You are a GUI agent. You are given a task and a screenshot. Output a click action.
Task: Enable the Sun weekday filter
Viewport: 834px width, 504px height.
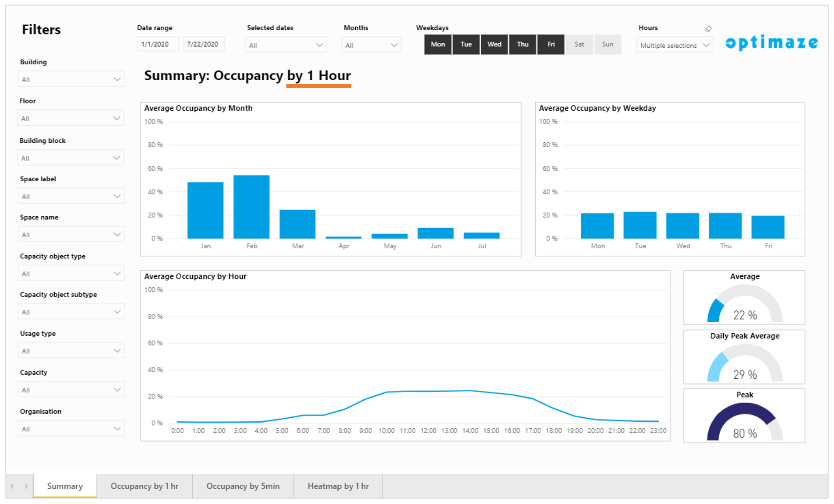point(607,44)
